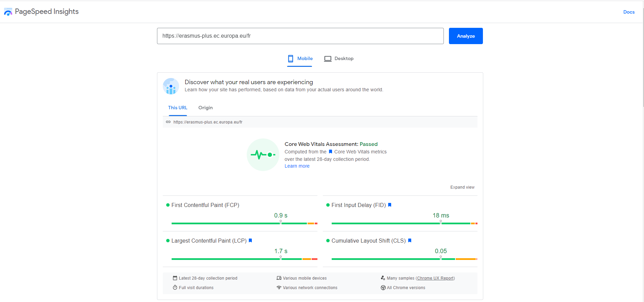Click the bookmark icon next to LCP
Viewport: 644px width, 302px height.
250,241
